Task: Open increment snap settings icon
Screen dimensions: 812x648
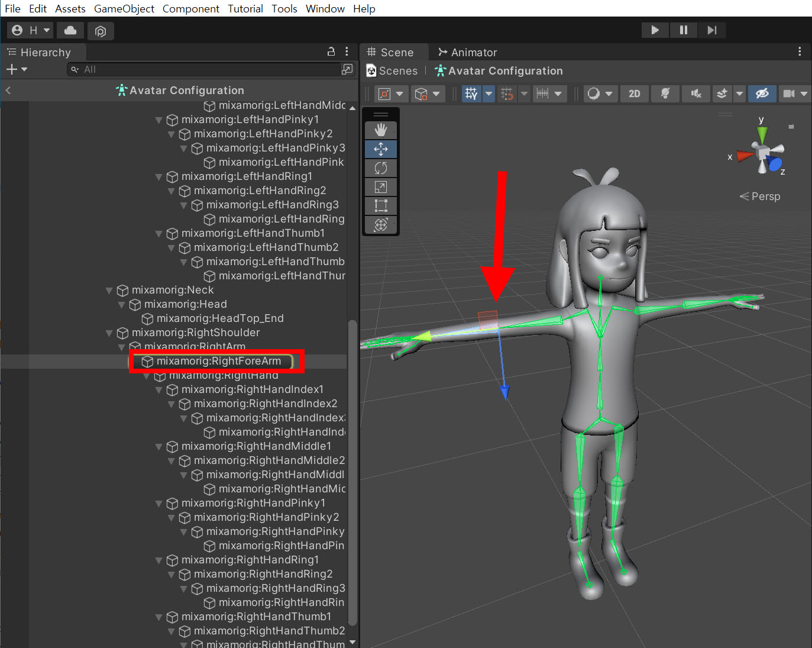Action: coord(542,94)
